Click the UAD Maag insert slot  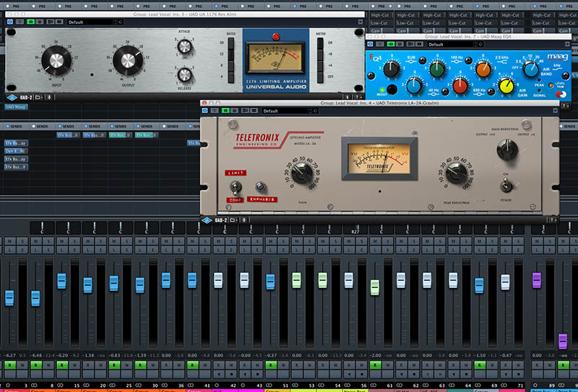tap(16, 107)
